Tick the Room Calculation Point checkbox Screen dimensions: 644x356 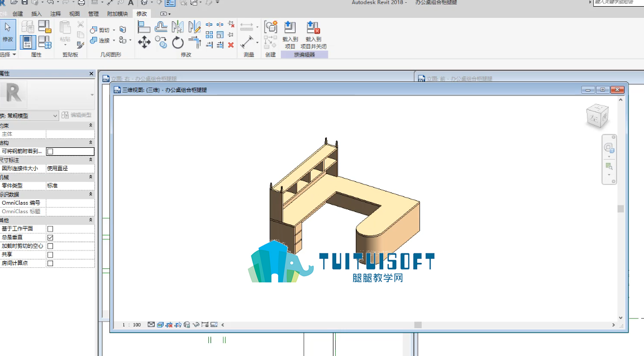[50, 263]
